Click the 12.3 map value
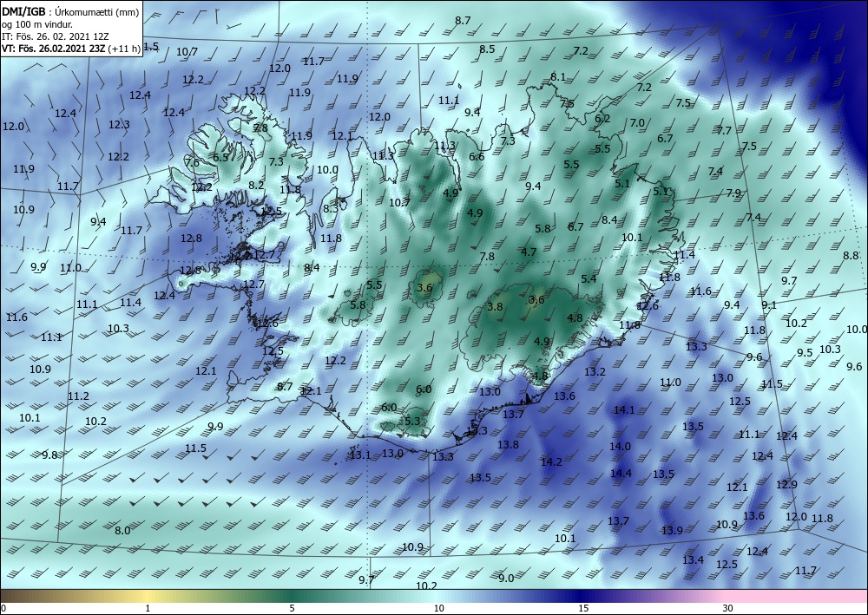Image resolution: width=868 pixels, height=615 pixels. pyautogui.click(x=119, y=124)
